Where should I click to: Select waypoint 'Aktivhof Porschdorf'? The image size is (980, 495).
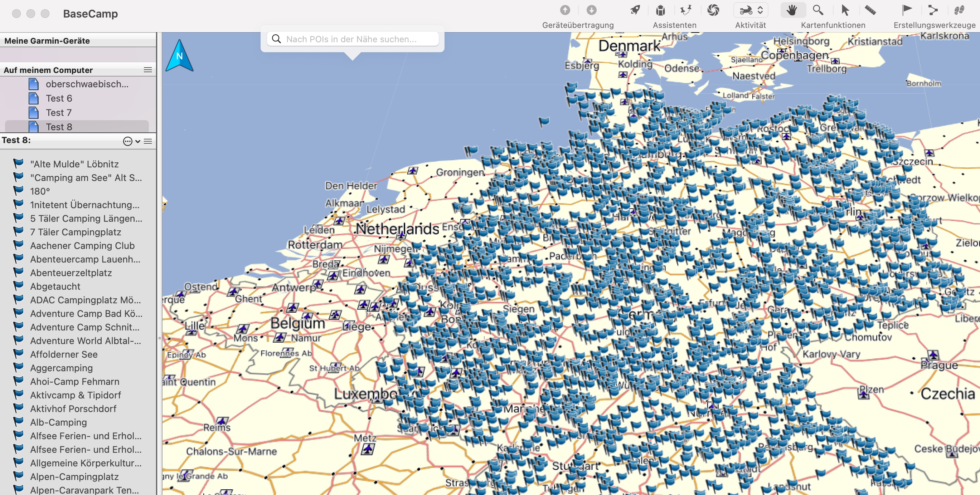click(x=73, y=409)
